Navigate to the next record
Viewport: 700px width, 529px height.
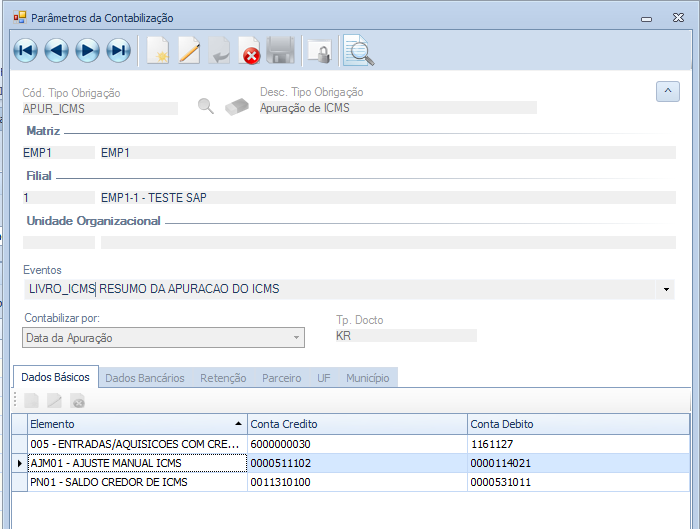pyautogui.click(x=87, y=51)
